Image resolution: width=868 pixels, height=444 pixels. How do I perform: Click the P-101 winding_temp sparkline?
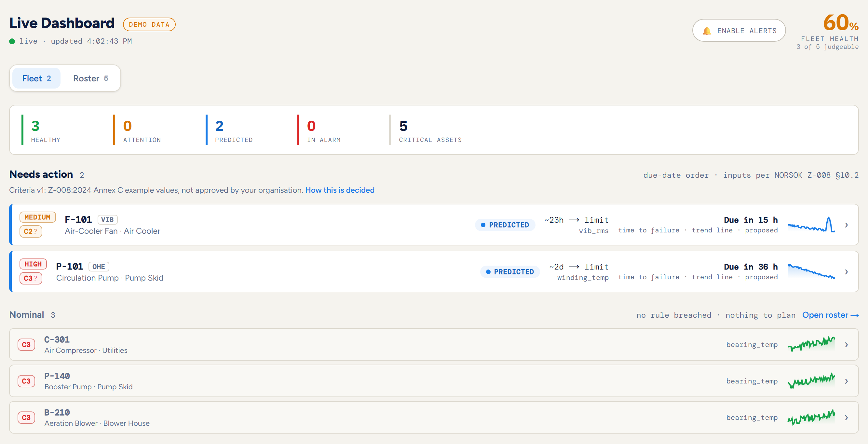pyautogui.click(x=811, y=271)
